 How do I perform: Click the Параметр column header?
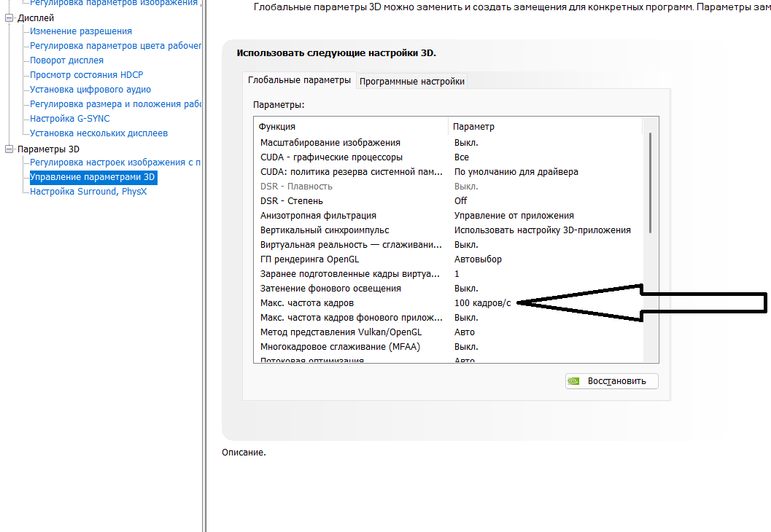[x=546, y=126]
